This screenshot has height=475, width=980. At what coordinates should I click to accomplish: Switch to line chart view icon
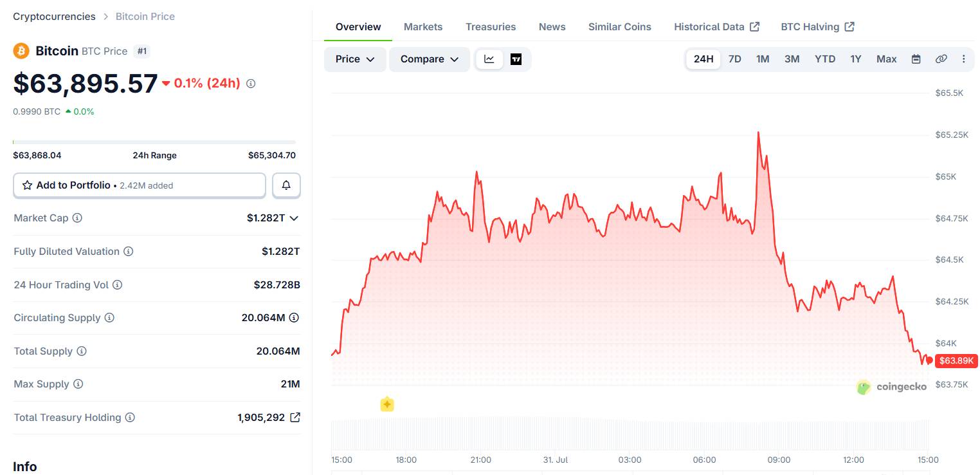[489, 59]
